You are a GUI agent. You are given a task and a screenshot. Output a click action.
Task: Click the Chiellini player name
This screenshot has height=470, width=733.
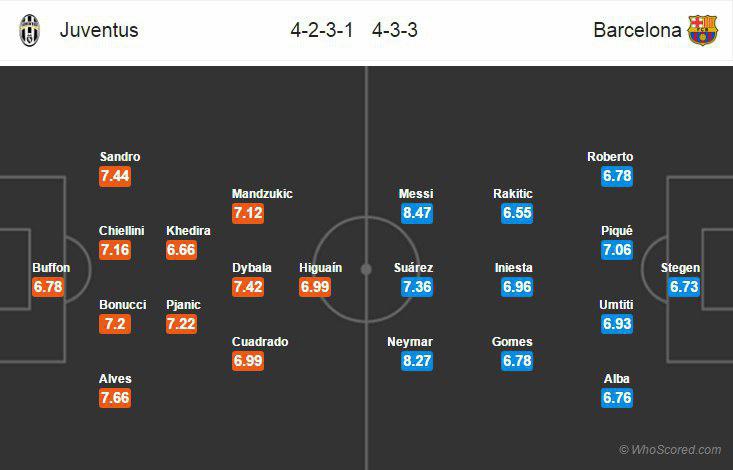(121, 231)
